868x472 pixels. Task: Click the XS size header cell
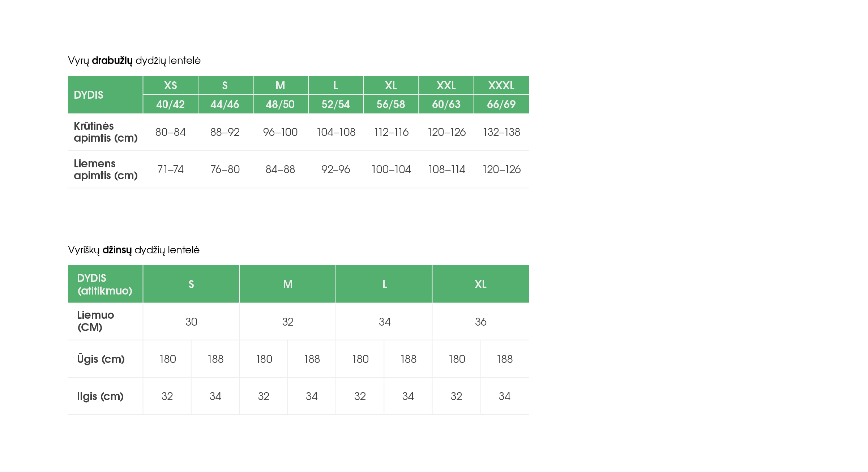coord(170,85)
